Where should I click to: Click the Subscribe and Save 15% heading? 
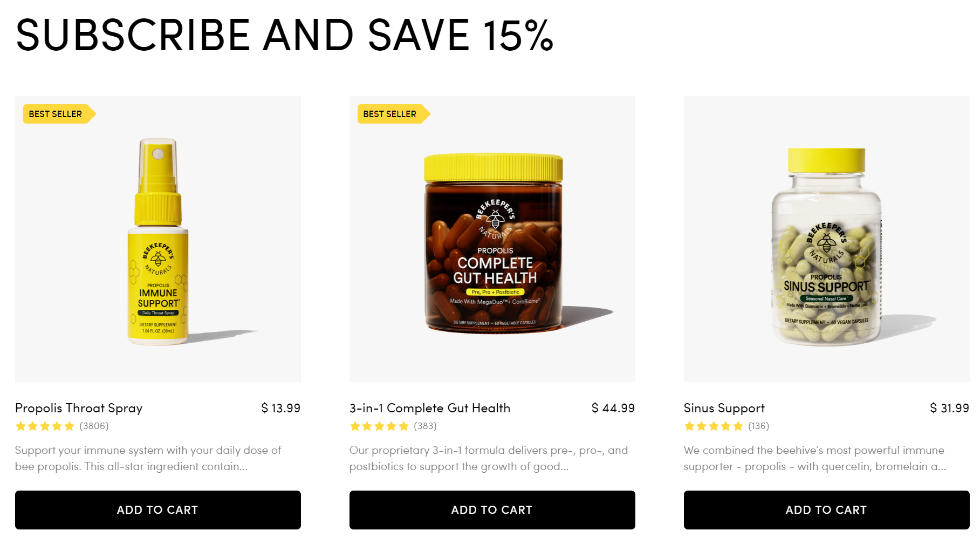pyautogui.click(x=284, y=36)
